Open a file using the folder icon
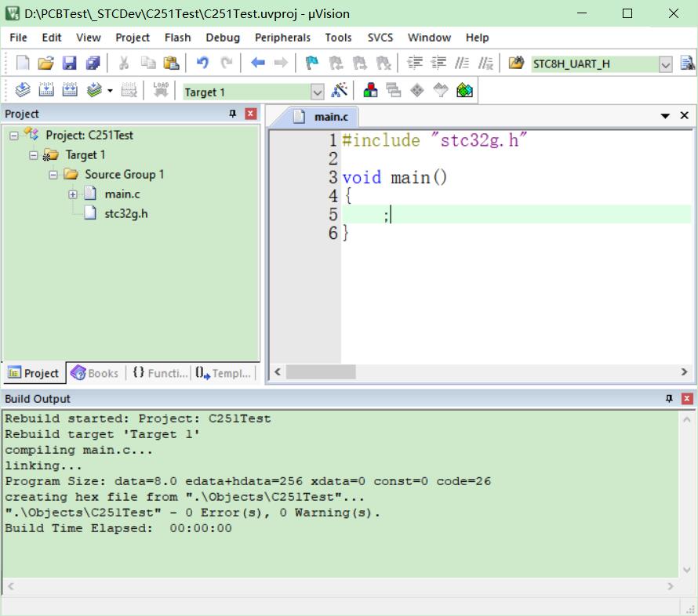The width and height of the screenshot is (698, 616). [45, 63]
